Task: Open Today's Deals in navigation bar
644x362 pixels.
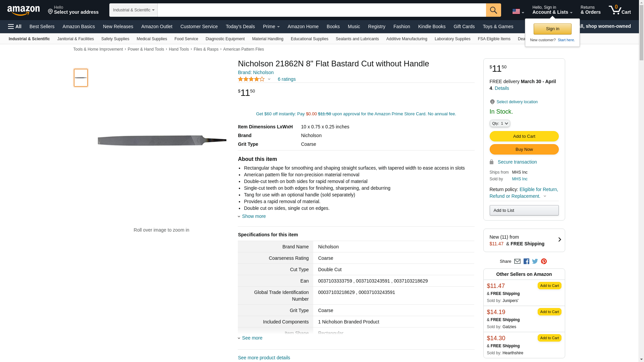Action: click(240, 26)
